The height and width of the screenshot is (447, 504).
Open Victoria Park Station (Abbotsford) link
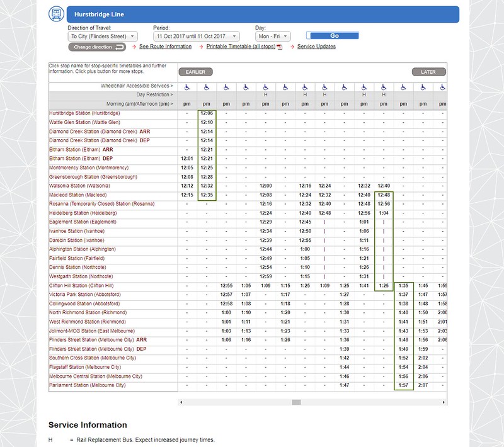click(85, 295)
